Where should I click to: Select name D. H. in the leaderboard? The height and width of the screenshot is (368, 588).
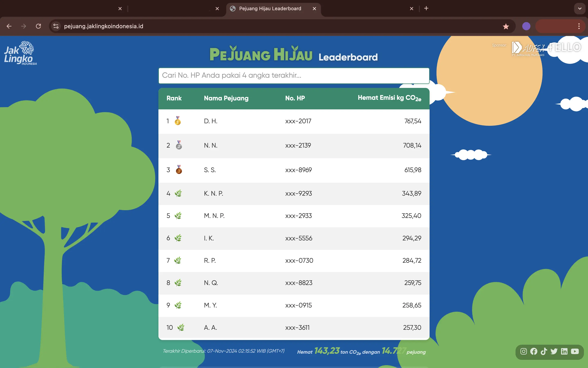pos(211,121)
